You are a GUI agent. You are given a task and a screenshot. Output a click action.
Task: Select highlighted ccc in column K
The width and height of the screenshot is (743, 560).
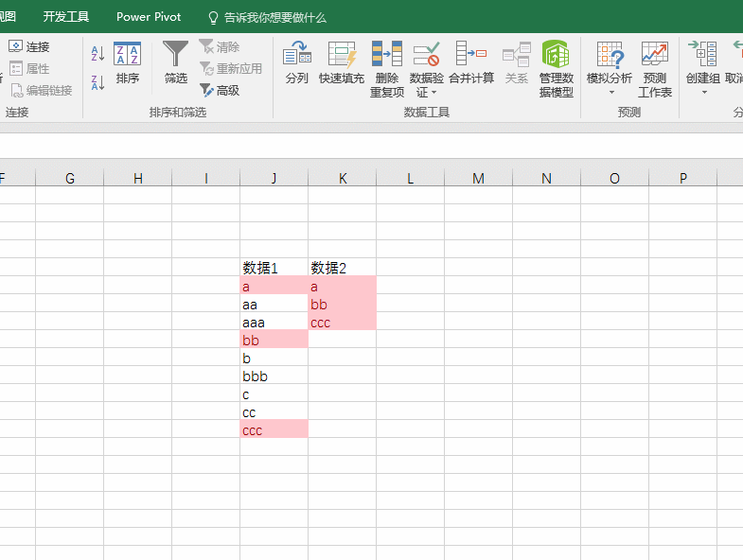pos(342,322)
